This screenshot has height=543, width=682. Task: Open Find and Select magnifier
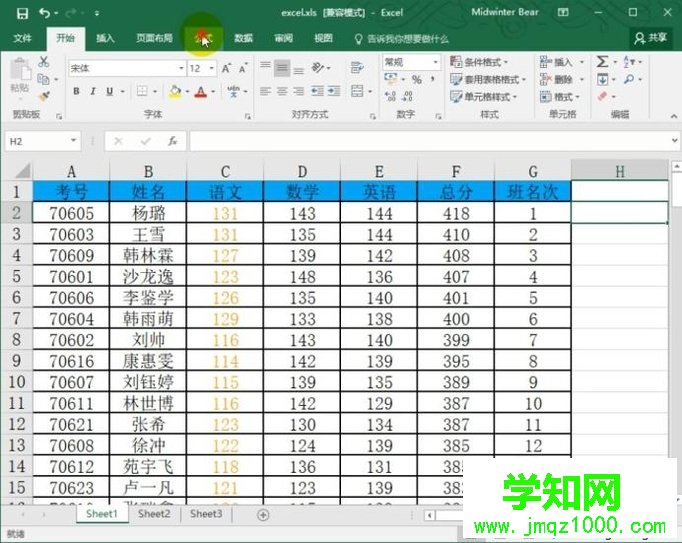tap(629, 80)
